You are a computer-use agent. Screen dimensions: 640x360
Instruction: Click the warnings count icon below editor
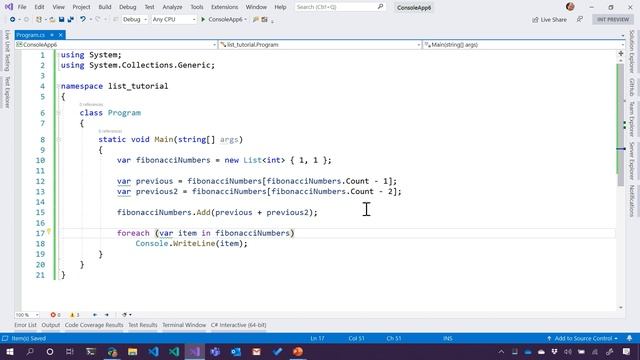[72, 315]
